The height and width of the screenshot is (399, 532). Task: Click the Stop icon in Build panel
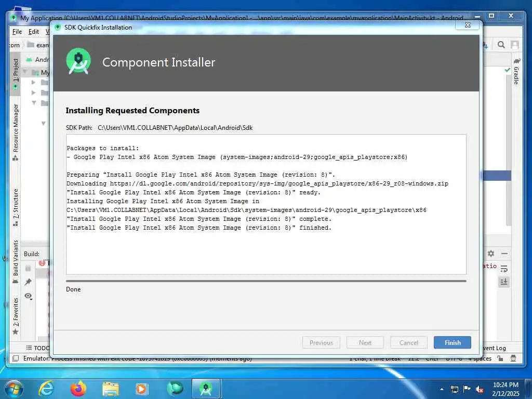[x=28, y=269]
